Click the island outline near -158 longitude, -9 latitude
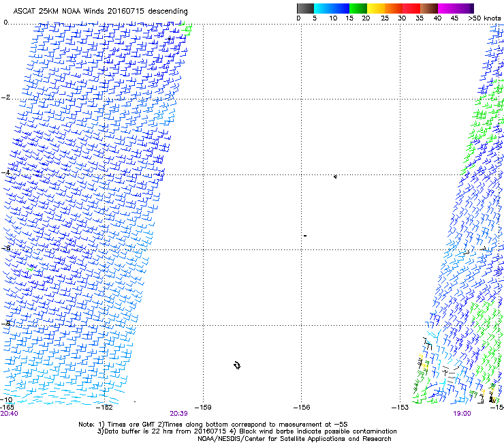 click(x=237, y=365)
